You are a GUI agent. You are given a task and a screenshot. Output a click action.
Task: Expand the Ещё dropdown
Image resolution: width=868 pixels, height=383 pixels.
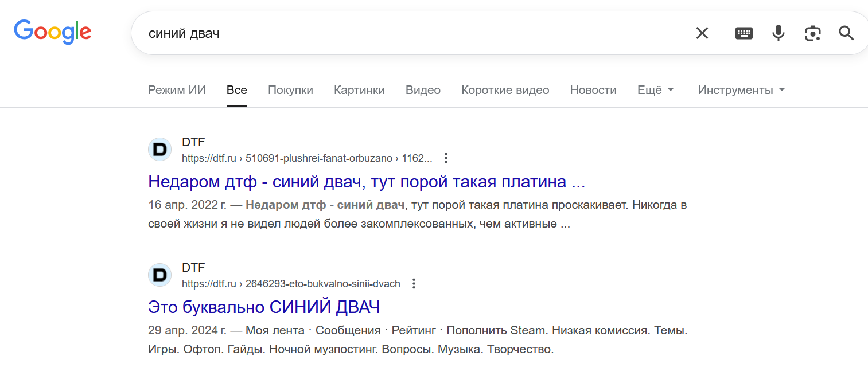pos(656,90)
